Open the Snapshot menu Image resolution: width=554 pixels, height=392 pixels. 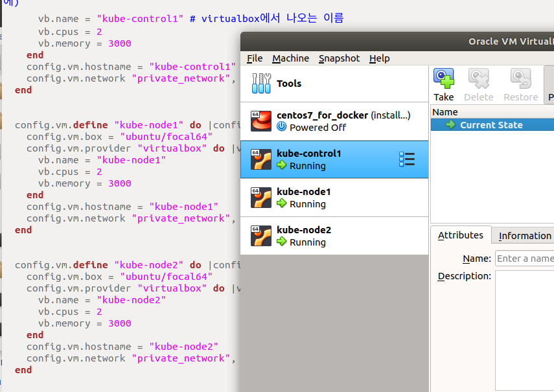(339, 58)
